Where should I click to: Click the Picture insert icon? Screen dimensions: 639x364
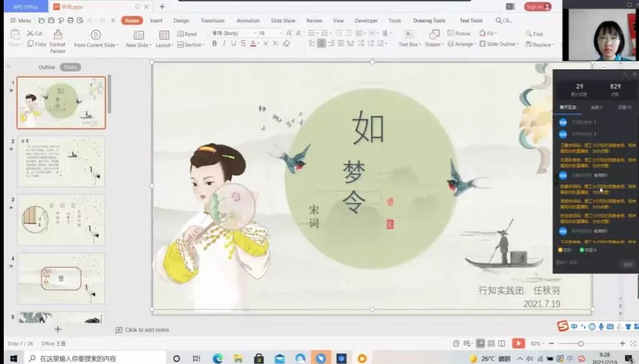[450, 33]
